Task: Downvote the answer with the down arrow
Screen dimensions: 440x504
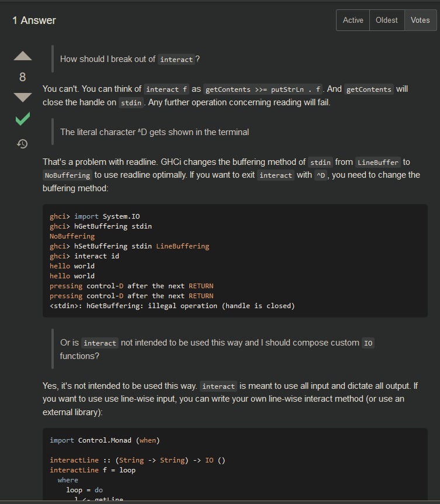Action: (x=22, y=97)
